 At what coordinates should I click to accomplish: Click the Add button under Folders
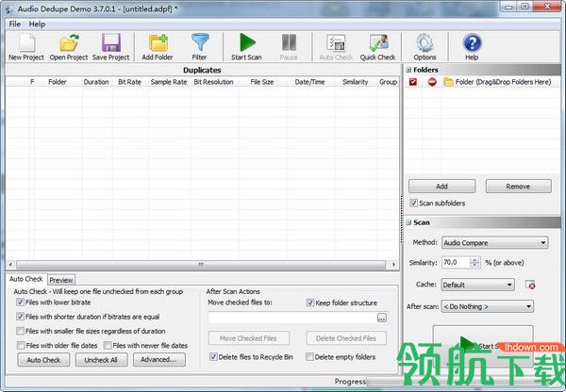(x=441, y=186)
